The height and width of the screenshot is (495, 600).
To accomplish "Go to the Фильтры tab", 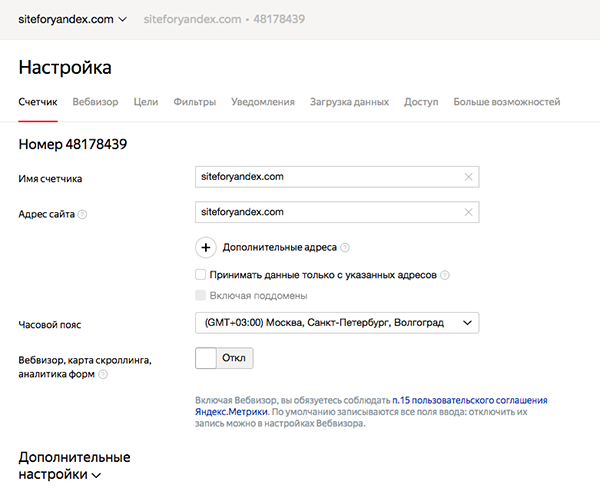I will tap(194, 102).
